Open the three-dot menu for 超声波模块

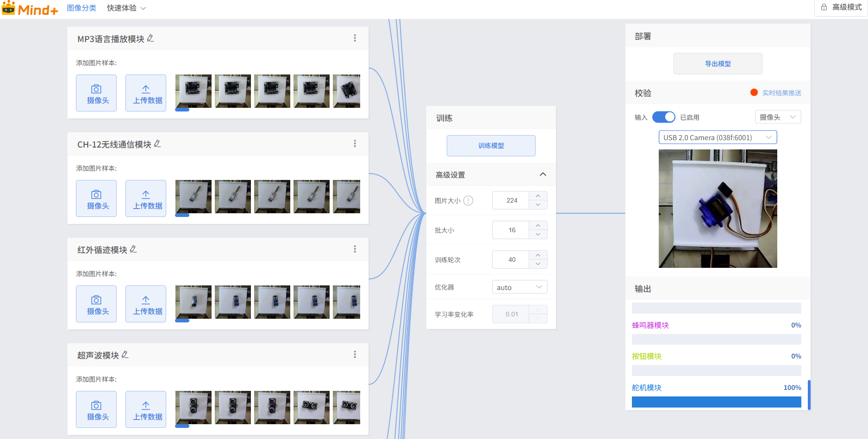pyautogui.click(x=355, y=354)
